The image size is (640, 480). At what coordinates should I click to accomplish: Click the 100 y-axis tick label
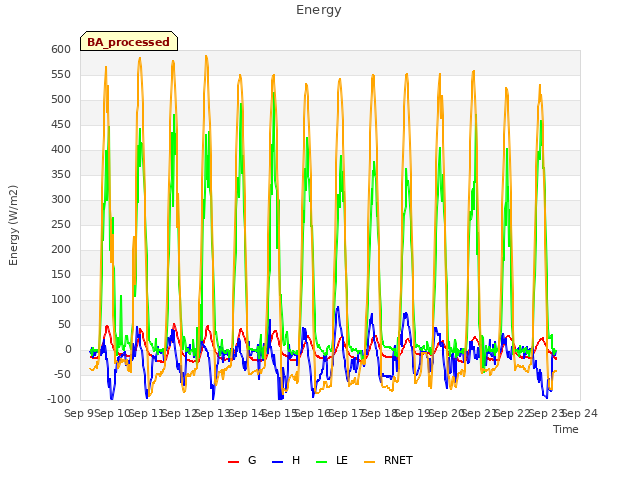[61, 300]
